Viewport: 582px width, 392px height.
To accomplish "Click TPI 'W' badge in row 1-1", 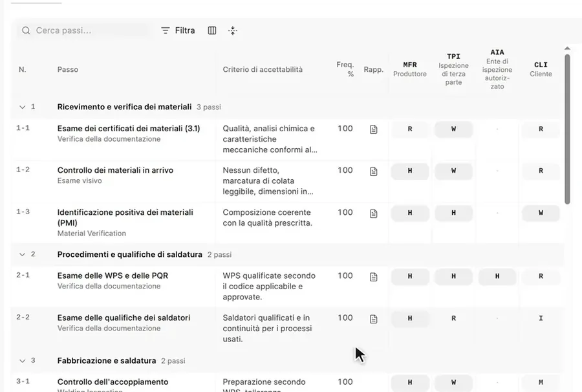I will pos(453,129).
